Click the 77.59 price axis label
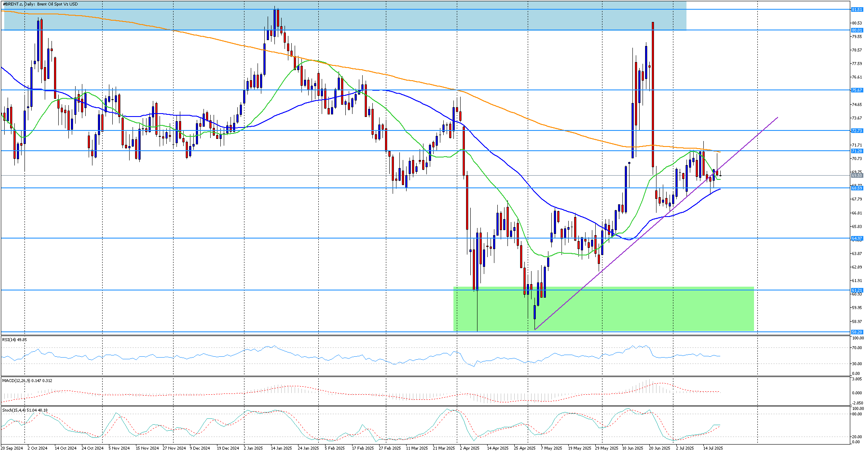The height and width of the screenshot is (453, 868). pos(857,63)
